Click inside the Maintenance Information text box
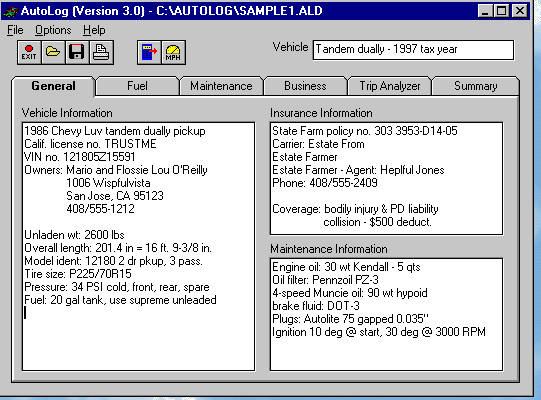The height and width of the screenshot is (400, 541). click(386, 314)
